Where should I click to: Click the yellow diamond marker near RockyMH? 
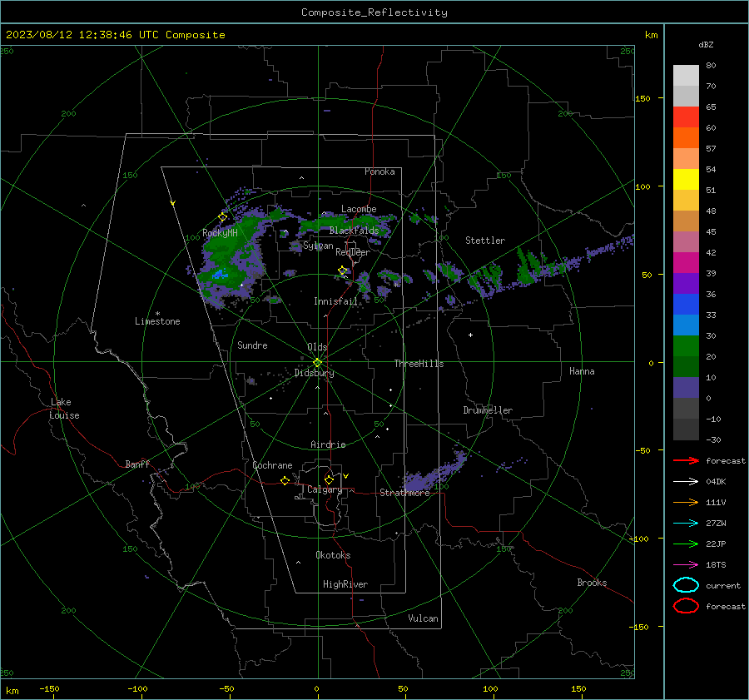click(222, 217)
